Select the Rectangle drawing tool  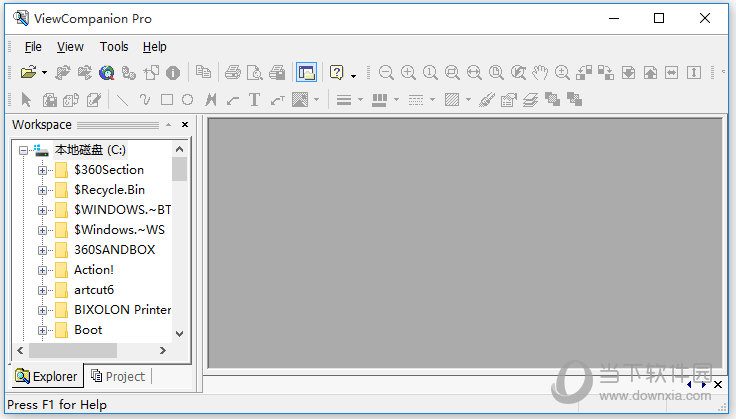167,99
